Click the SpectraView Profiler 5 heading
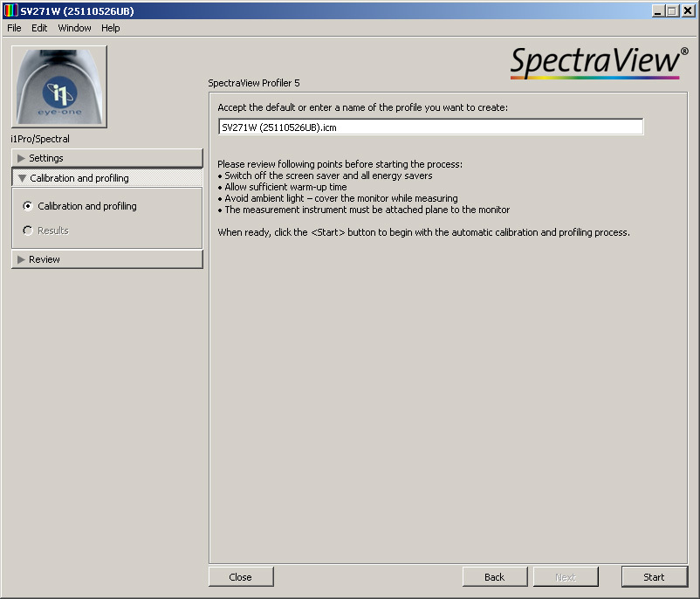Viewport: 700px width, 599px height. [254, 83]
